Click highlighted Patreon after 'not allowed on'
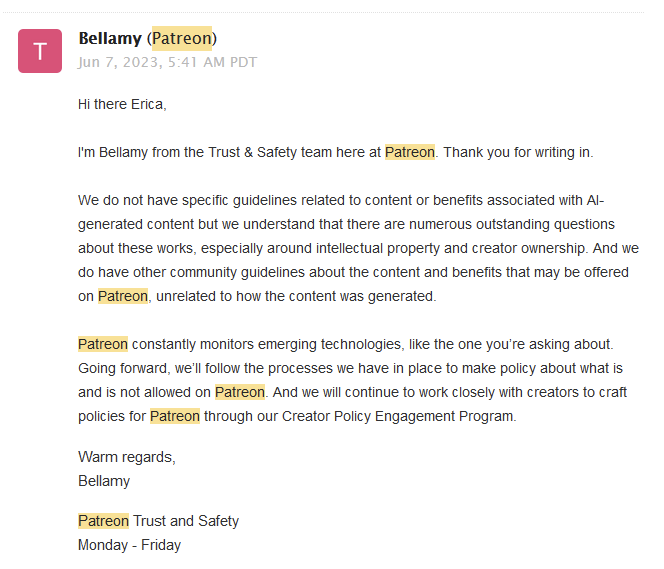Image resolution: width=664 pixels, height=569 pixels. pos(240,392)
